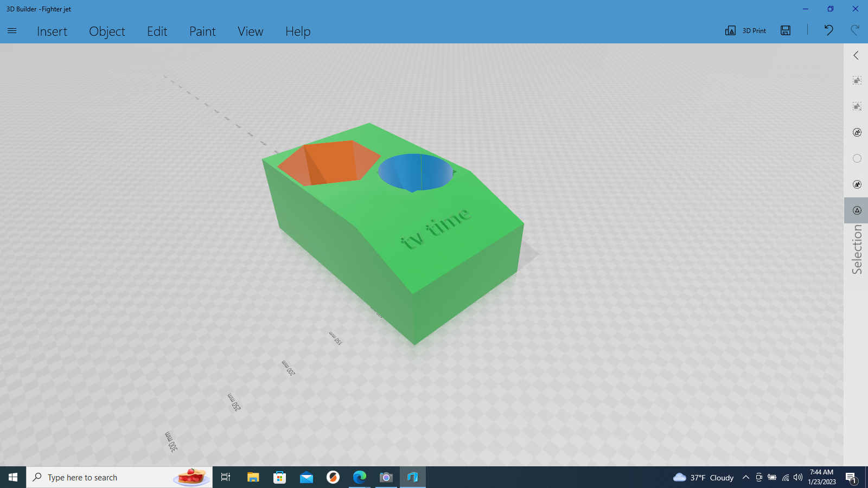This screenshot has height=488, width=868.
Task: Select the Save icon in the toolbar
Action: point(785,31)
